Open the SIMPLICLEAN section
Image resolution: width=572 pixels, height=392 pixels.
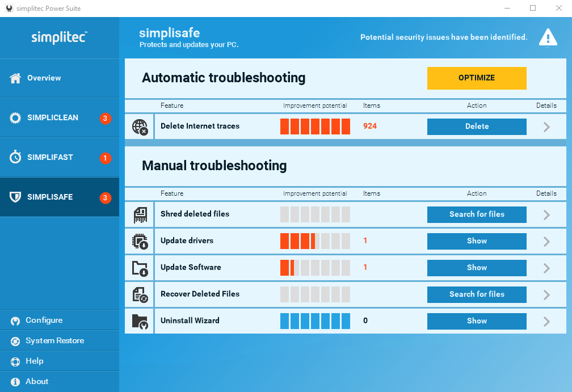tap(60, 118)
